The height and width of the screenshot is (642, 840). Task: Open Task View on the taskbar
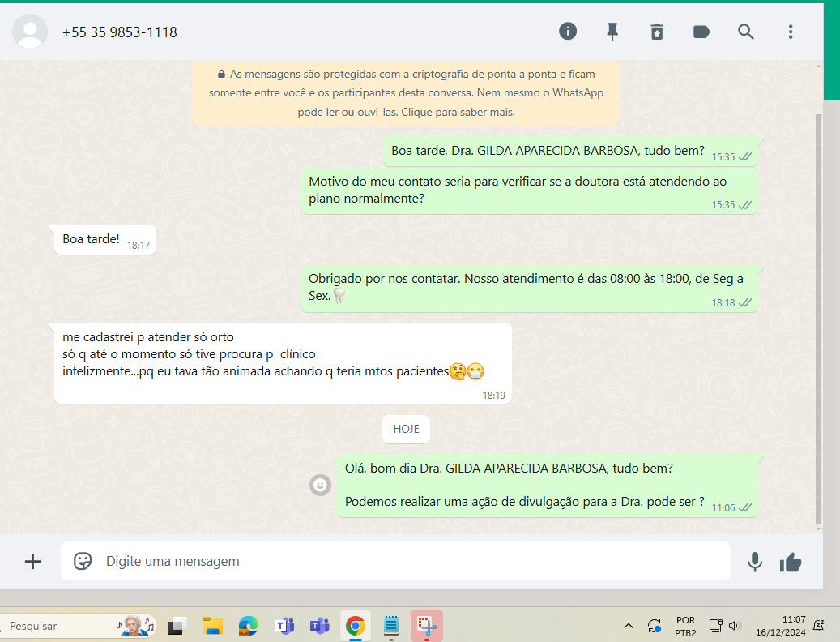(x=177, y=626)
